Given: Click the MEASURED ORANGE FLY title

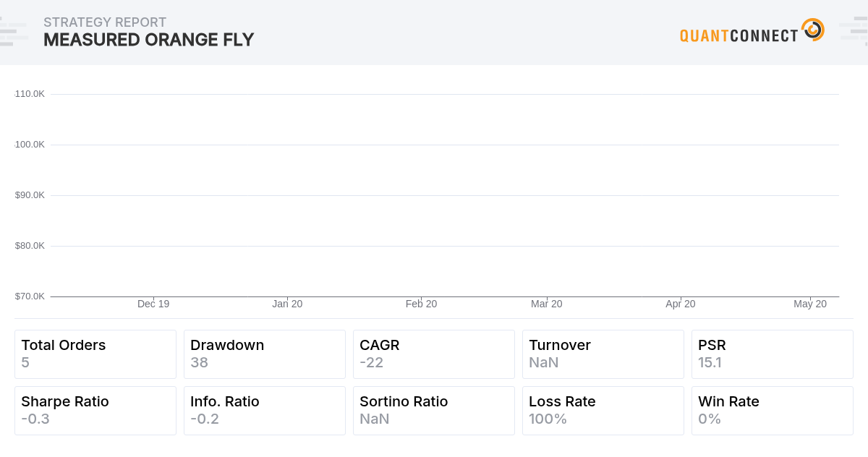Looking at the screenshot, I should (x=149, y=40).
